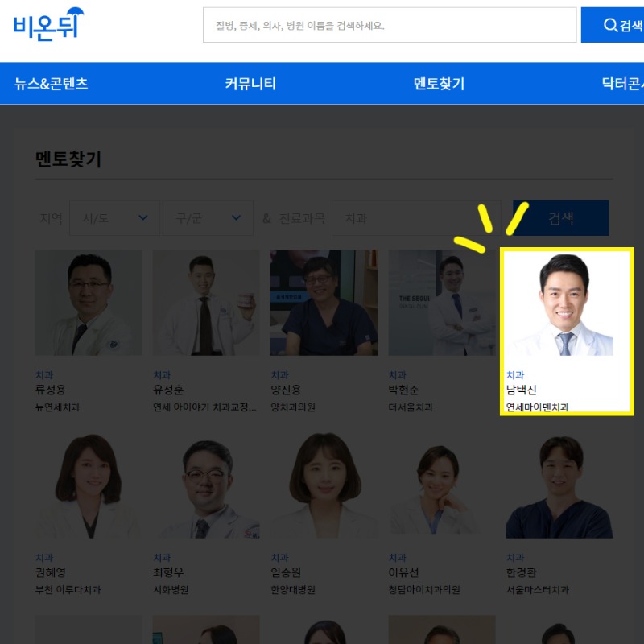
Task: Click clinic name 연세마이덴치과
Action: pos(537,407)
